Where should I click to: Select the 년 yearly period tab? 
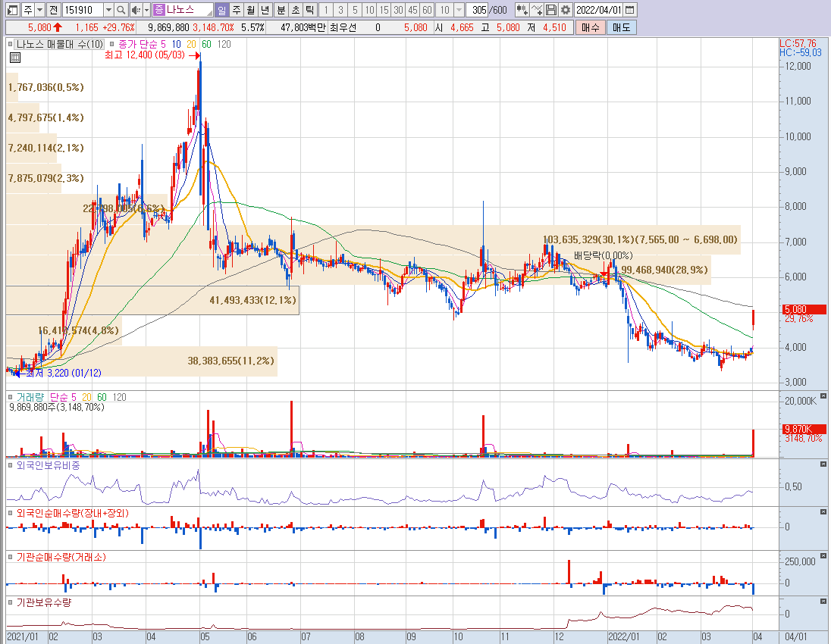(x=265, y=10)
